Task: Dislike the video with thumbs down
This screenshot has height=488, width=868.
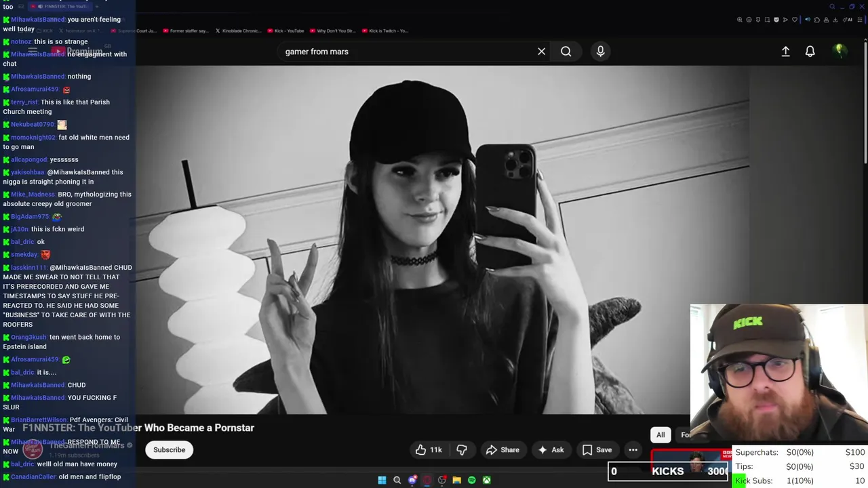Action: point(462,450)
